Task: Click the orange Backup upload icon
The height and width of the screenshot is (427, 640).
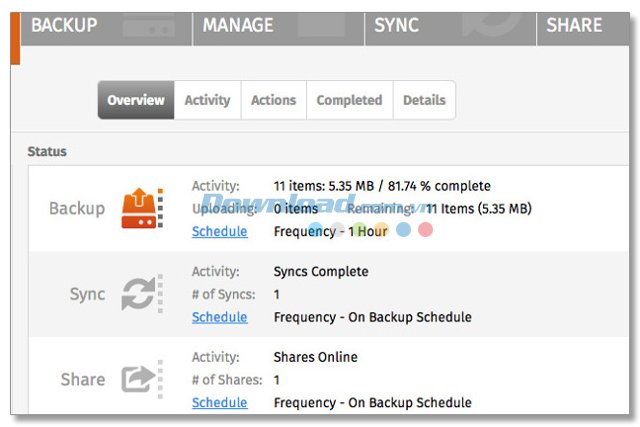Action: coord(142,208)
